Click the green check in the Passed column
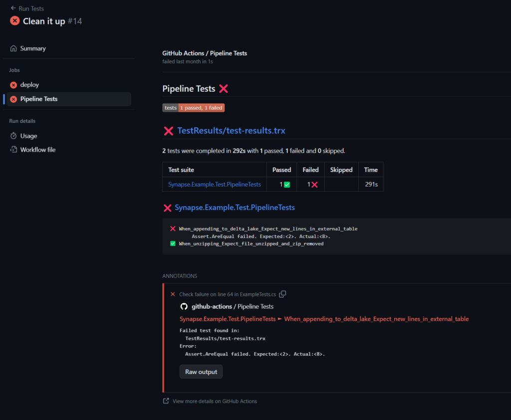This screenshot has height=420, width=511. click(287, 185)
